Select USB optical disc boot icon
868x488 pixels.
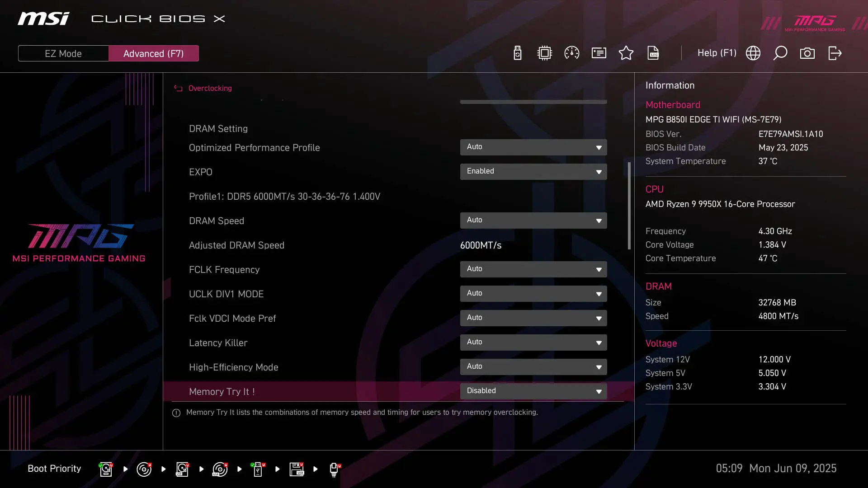(220, 469)
